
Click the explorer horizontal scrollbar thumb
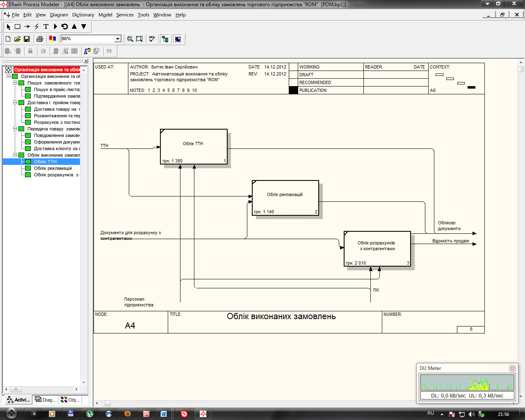pos(16,389)
